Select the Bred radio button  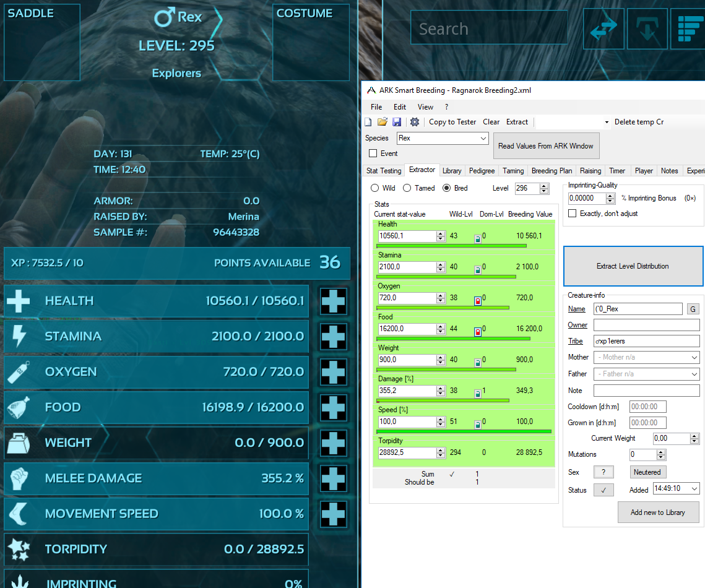446,188
